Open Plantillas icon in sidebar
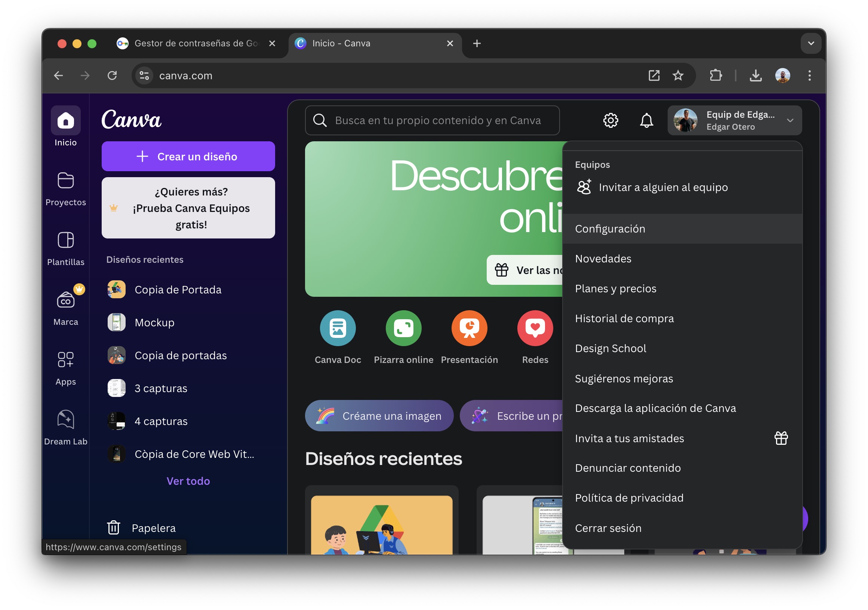Screen dimensions: 868x610 tap(66, 240)
